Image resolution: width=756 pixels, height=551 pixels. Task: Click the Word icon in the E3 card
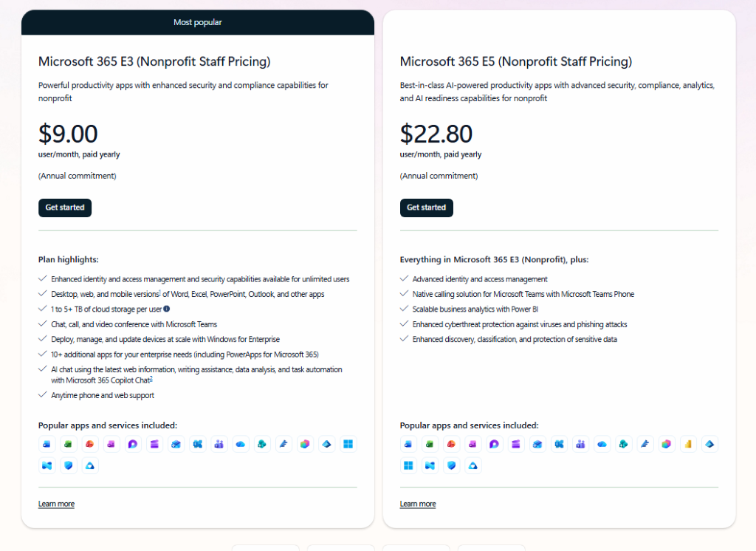pyautogui.click(x=47, y=444)
